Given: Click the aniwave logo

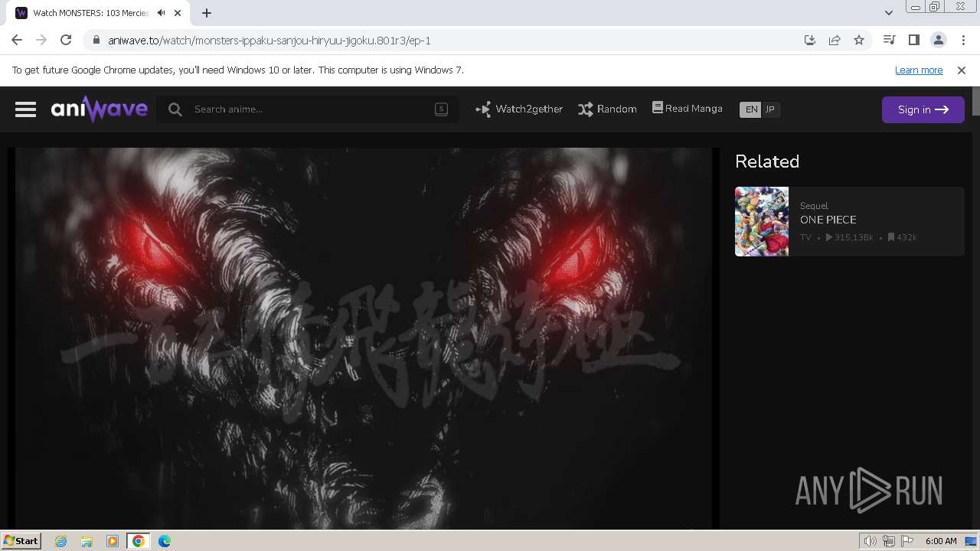Looking at the screenshot, I should click(100, 109).
